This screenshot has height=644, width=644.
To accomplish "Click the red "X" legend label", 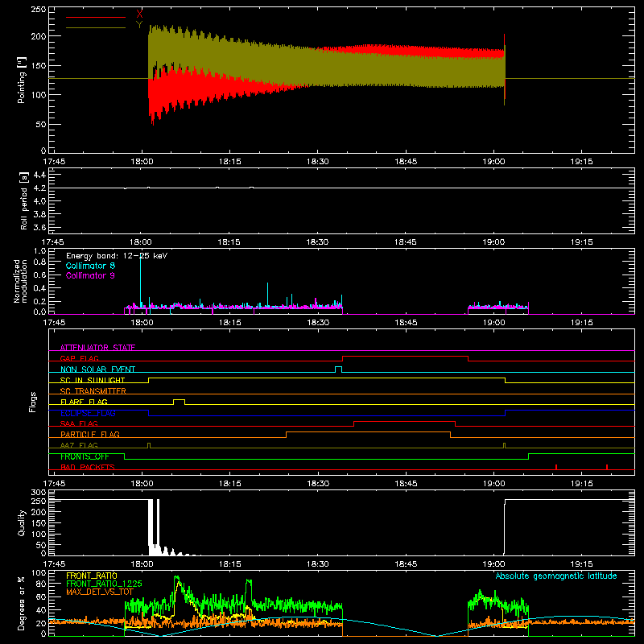I will click(x=139, y=14).
